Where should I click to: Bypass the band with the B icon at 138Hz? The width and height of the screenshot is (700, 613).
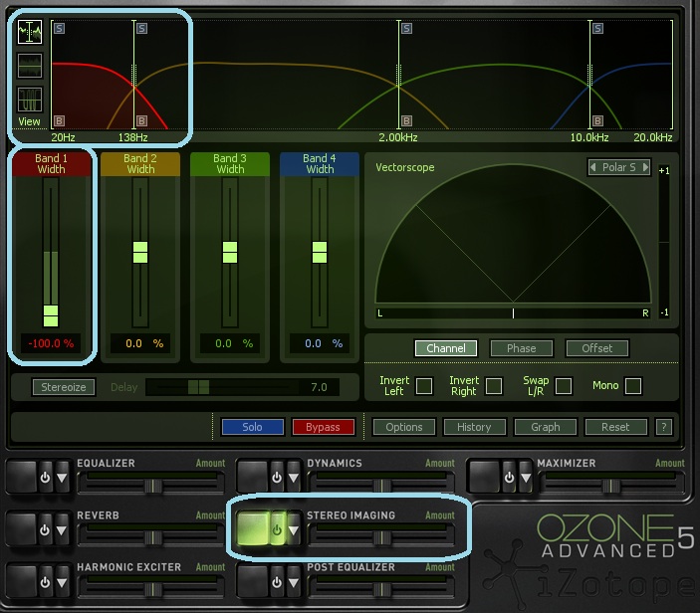142,120
